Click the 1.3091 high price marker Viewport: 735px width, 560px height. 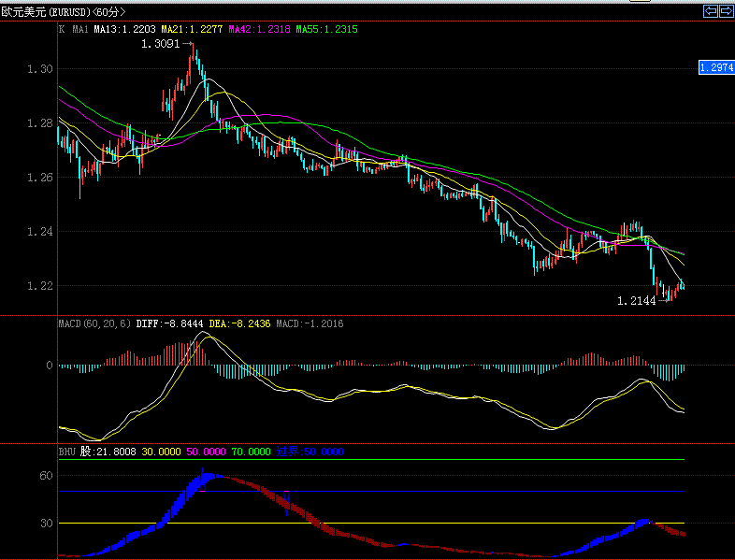[x=161, y=43]
